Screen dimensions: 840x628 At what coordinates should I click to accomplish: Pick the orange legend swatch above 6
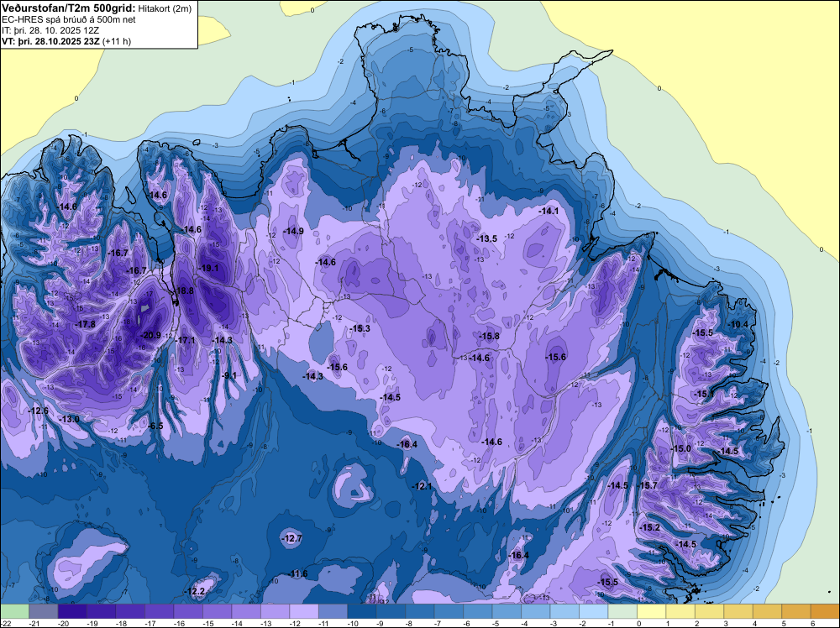click(824, 611)
